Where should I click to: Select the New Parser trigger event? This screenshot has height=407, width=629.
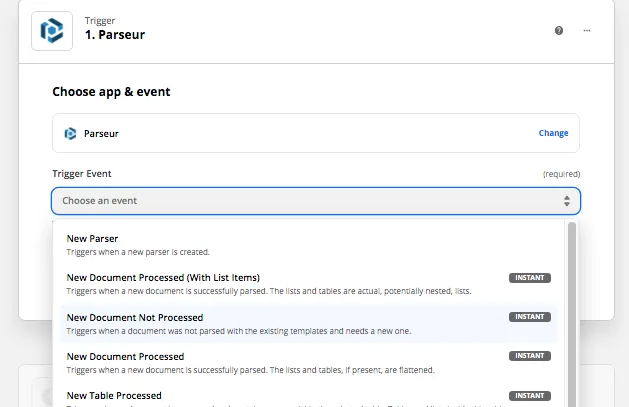coord(92,239)
